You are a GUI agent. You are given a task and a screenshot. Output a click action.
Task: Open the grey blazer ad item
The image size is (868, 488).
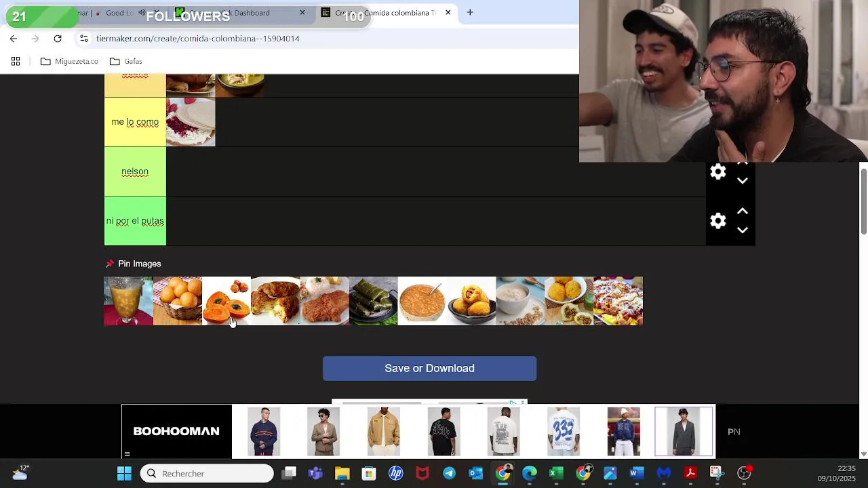pos(684,431)
